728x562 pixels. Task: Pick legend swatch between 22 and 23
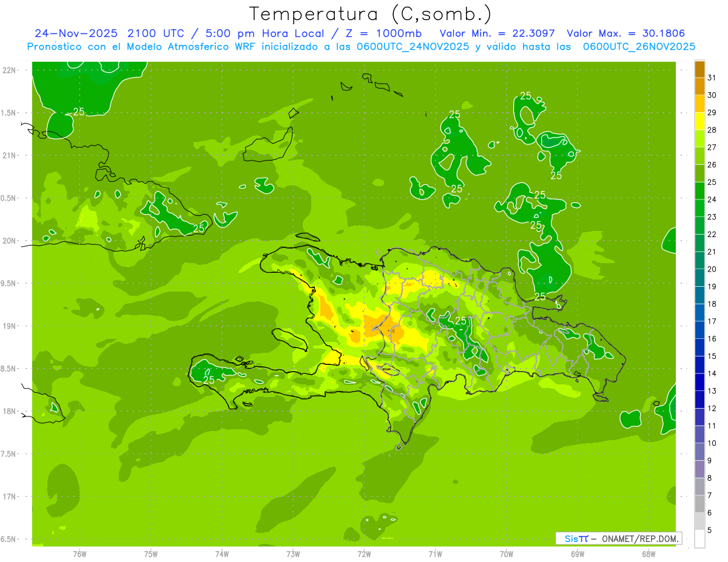(x=699, y=226)
